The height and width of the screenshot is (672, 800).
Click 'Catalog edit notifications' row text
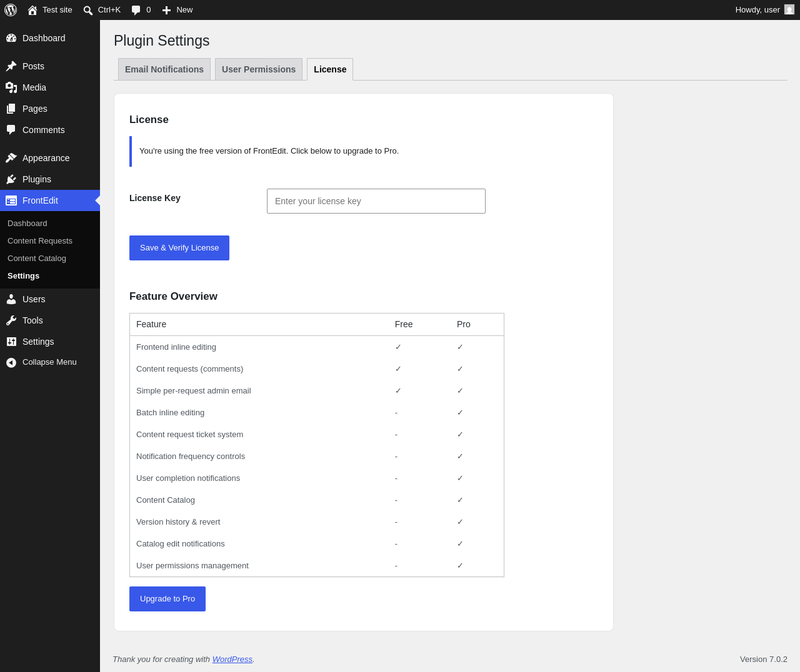181,544
